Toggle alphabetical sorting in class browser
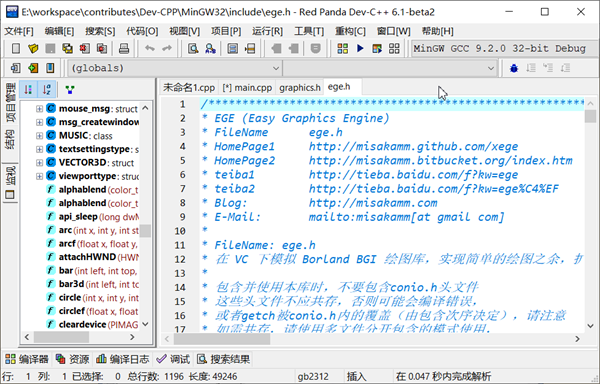 point(47,89)
